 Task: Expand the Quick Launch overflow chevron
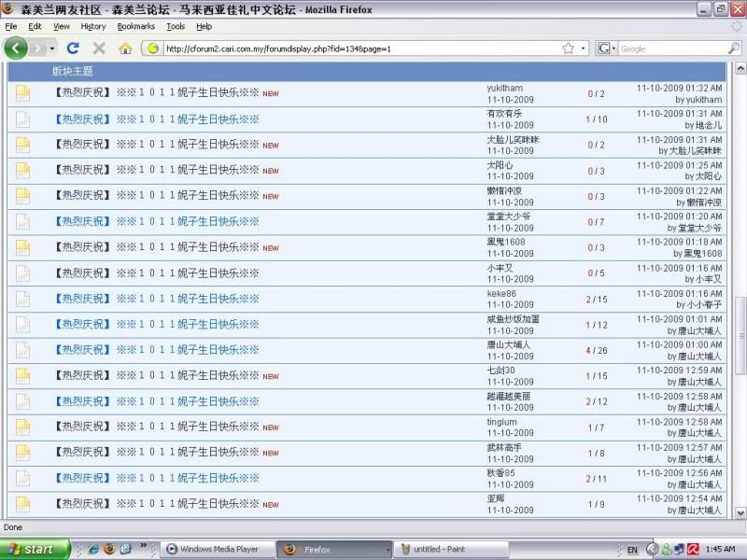coord(143,546)
